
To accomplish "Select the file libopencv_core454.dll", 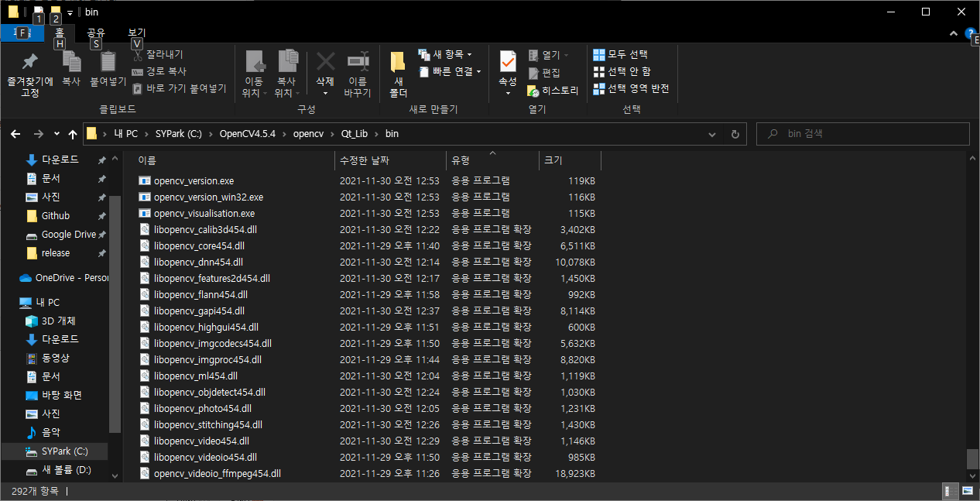I will tap(200, 245).
